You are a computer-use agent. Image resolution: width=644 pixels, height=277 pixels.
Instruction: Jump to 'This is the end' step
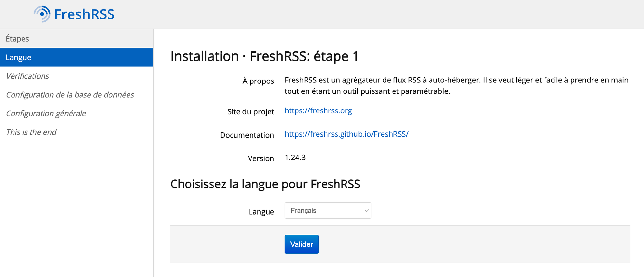click(x=31, y=132)
